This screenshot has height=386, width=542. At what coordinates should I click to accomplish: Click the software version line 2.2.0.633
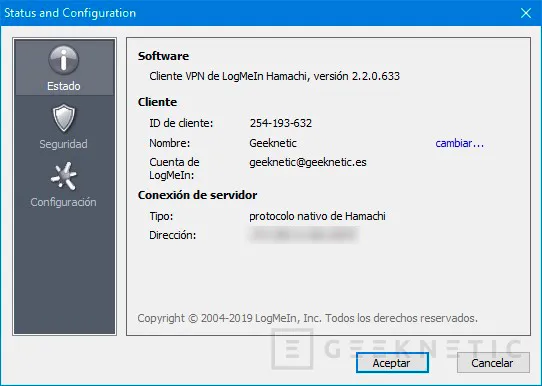click(274, 76)
